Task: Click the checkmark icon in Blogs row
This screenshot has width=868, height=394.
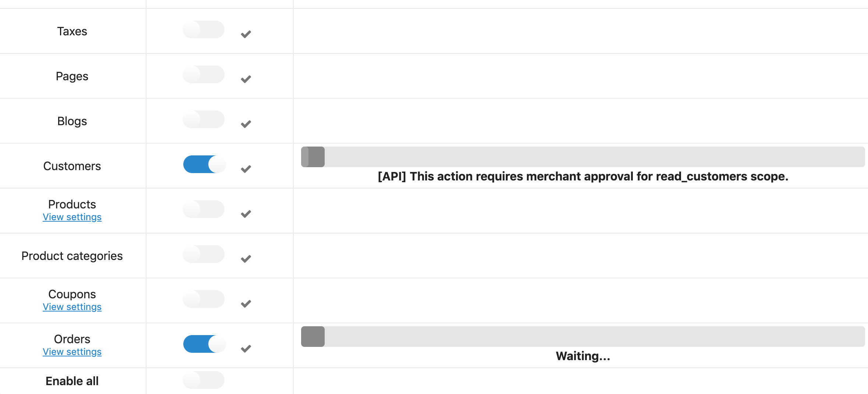Action: pos(246,124)
